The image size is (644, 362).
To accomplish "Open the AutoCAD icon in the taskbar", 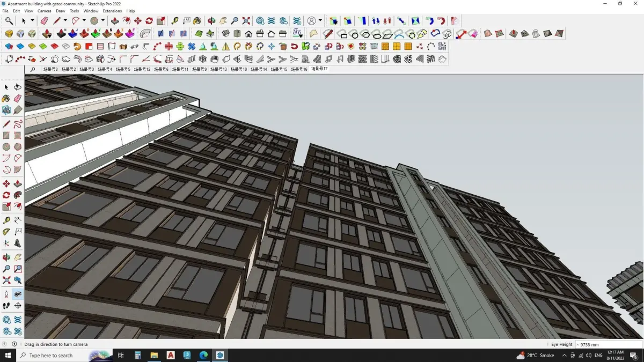I will pos(171,355).
